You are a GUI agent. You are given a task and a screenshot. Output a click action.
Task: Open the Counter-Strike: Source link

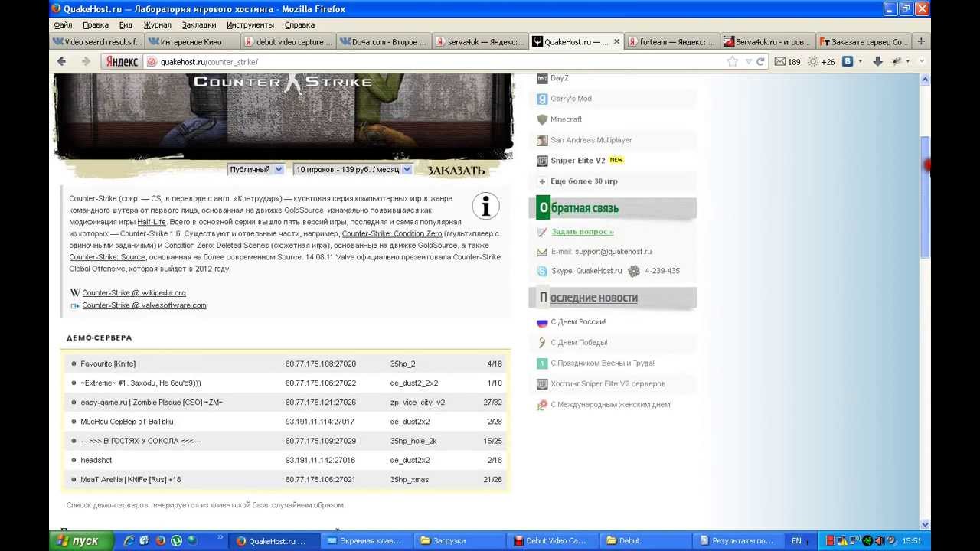pos(107,257)
